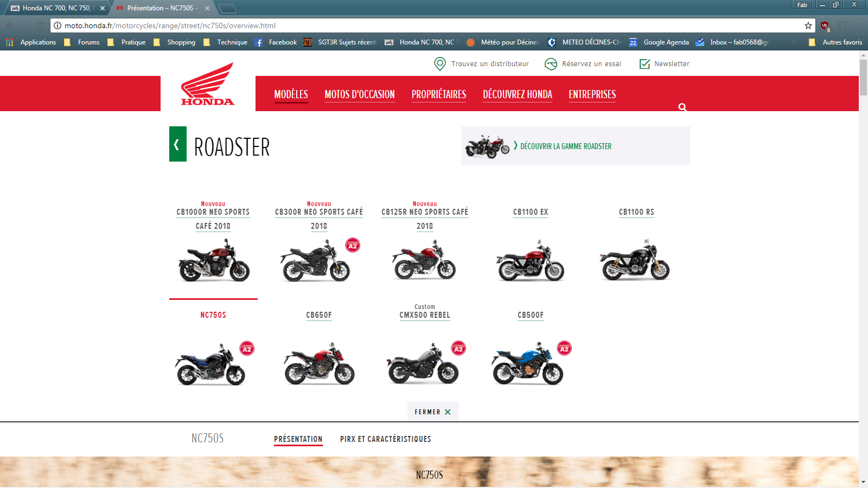The image size is (868, 488).
Task: Switch to Honda NC 700 browser tab
Action: click(56, 8)
